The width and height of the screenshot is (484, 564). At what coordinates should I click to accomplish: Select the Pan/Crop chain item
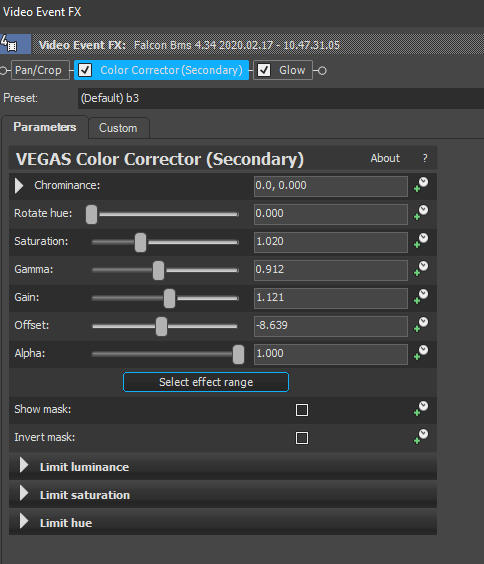click(38, 70)
